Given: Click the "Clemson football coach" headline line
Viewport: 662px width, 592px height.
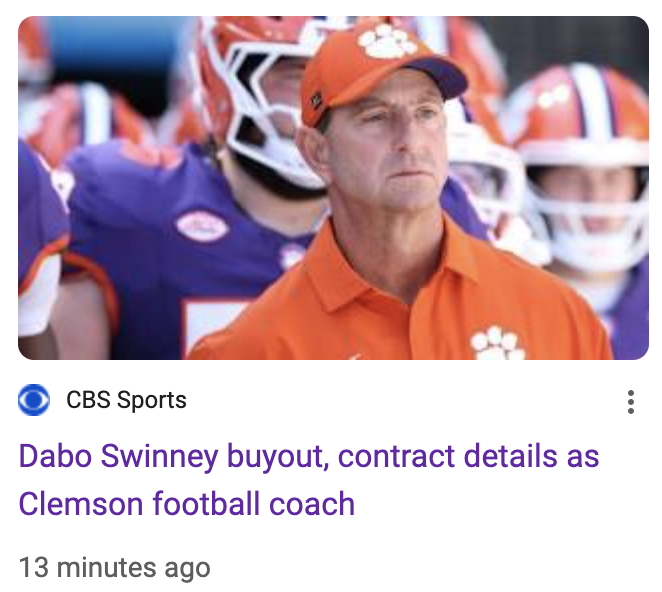Looking at the screenshot, I should pos(187,504).
